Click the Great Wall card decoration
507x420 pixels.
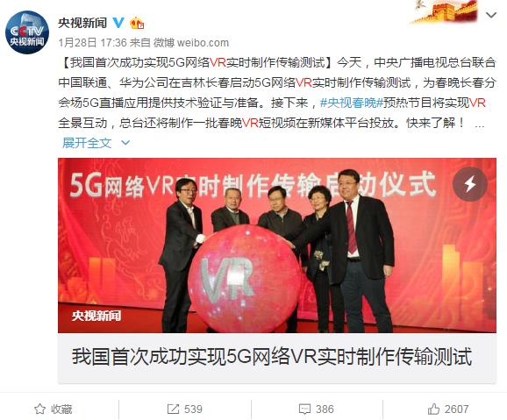(444, 12)
